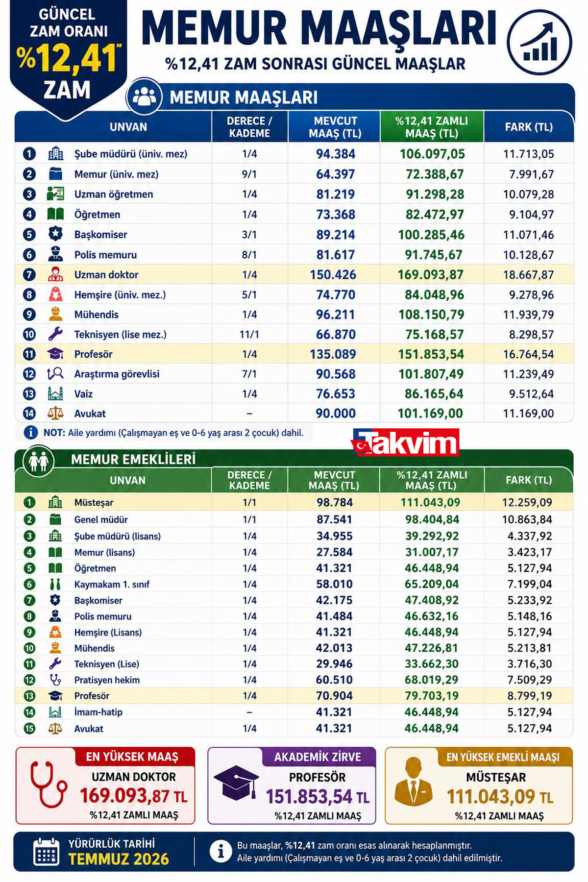588x882 pixels.
Task: Click the value 106.097,05
Action: 432,154
